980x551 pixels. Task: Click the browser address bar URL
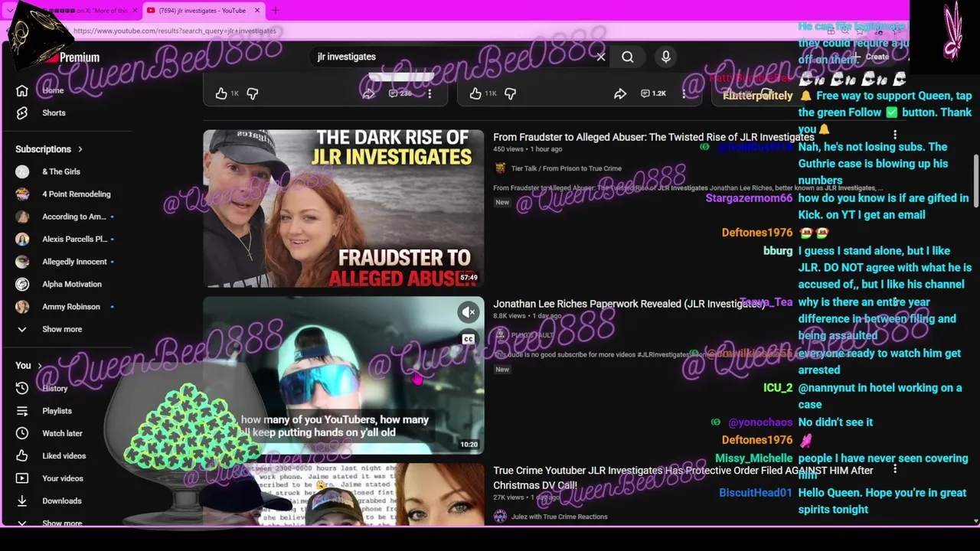coord(175,31)
